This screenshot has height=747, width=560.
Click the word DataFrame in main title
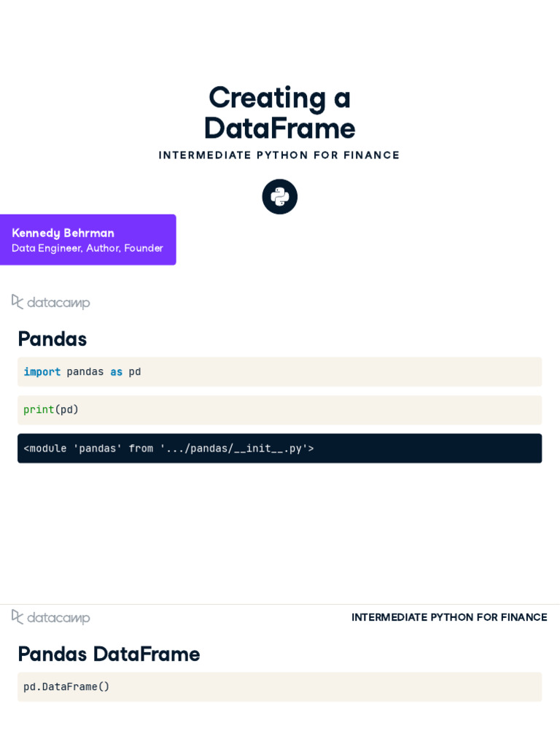(x=279, y=128)
